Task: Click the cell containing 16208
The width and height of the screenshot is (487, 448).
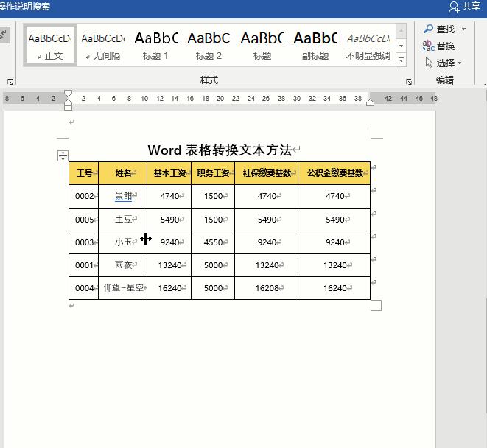Action: [267, 288]
